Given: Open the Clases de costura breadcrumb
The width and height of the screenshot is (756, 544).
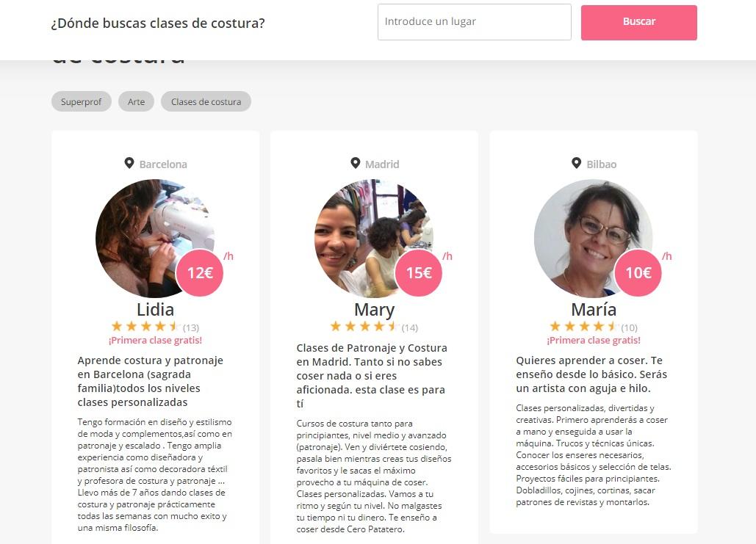Looking at the screenshot, I should pyautogui.click(x=206, y=101).
